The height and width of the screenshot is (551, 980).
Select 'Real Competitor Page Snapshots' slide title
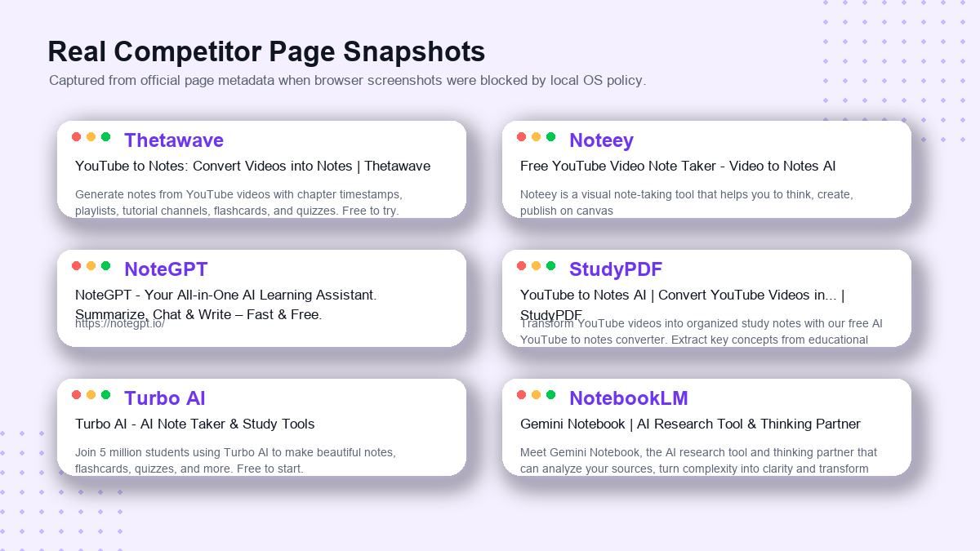[x=266, y=51]
